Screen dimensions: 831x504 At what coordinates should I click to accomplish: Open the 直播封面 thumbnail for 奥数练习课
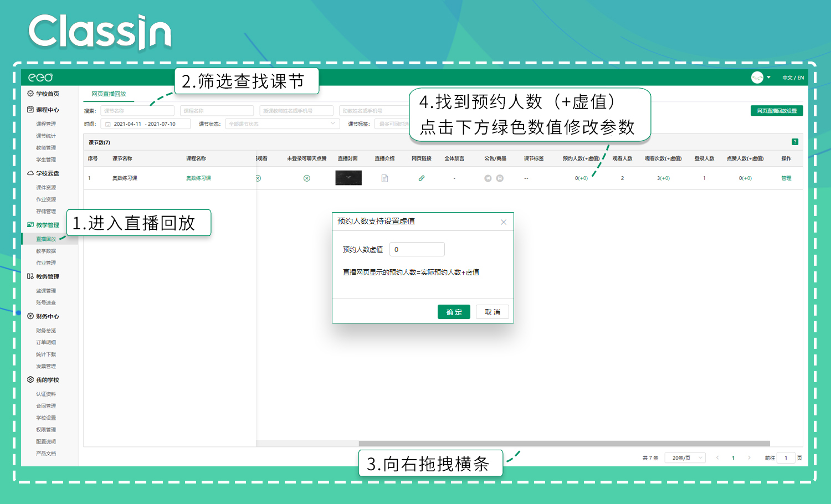click(x=348, y=178)
